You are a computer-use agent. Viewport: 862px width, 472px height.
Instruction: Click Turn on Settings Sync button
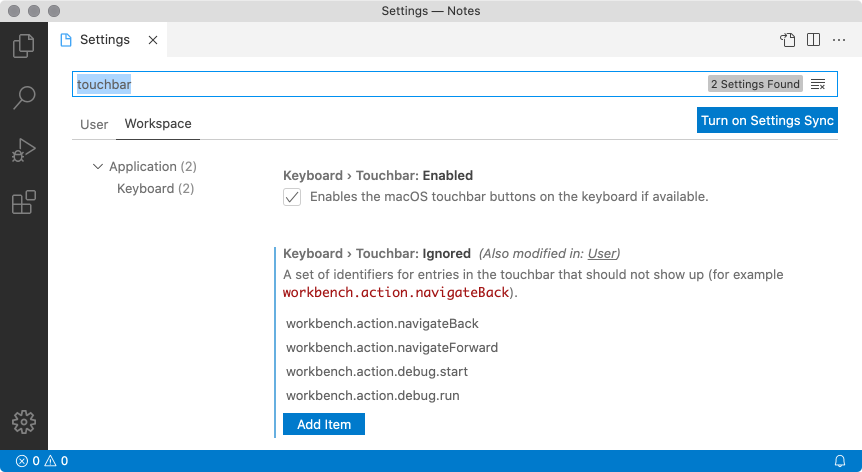[767, 120]
